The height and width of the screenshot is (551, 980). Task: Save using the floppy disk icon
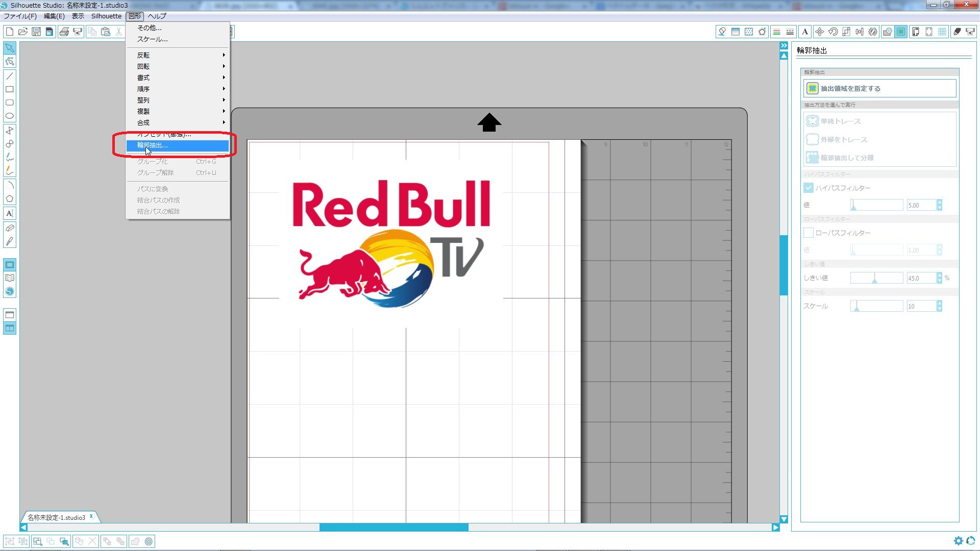(x=36, y=32)
